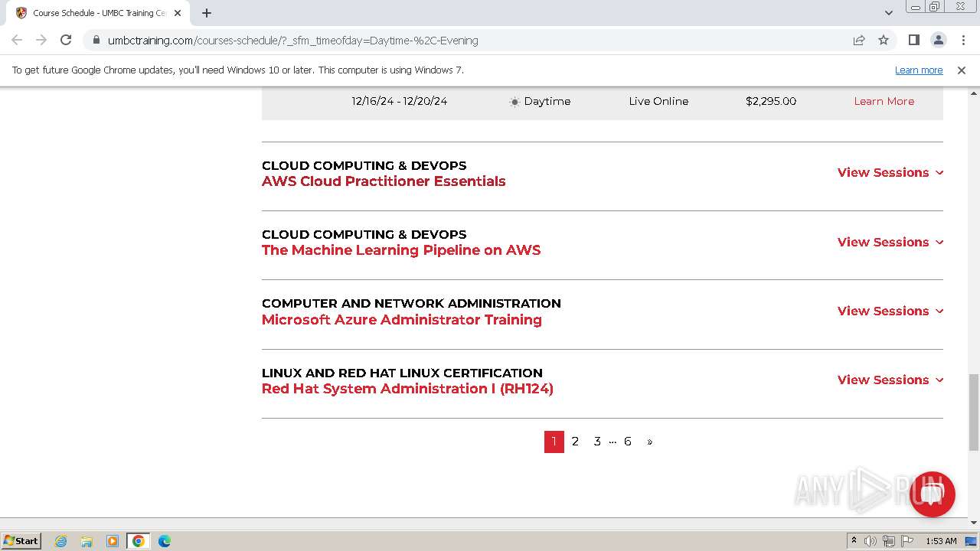Share this page using the share icon
Screen dimensions: 980x551
point(859,40)
